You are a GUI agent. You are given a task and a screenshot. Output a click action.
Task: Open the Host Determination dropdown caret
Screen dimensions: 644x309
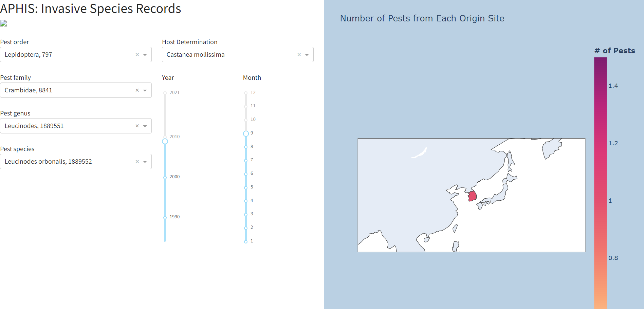[x=307, y=54]
